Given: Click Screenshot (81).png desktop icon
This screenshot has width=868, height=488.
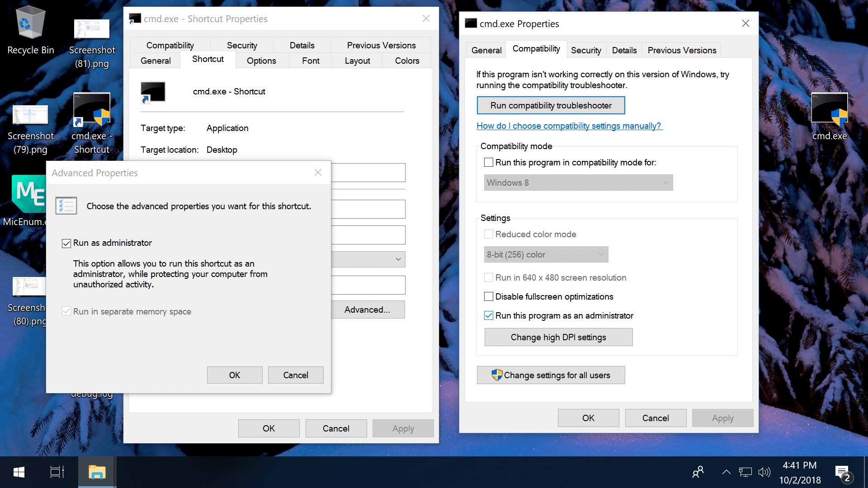Looking at the screenshot, I should tap(92, 43).
